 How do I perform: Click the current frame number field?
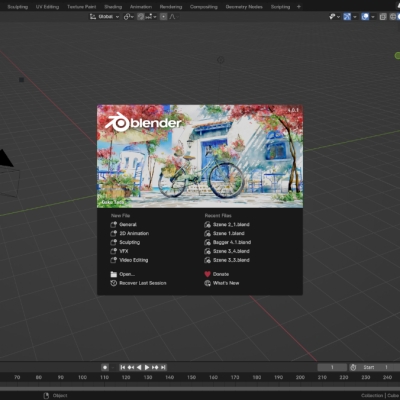point(332,367)
